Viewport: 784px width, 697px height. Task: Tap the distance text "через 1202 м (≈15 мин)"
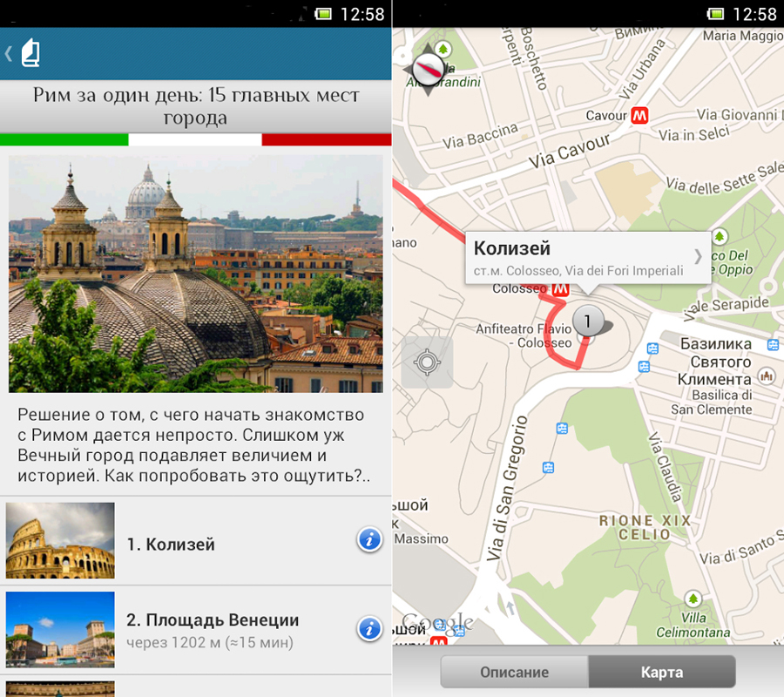pos(209,642)
